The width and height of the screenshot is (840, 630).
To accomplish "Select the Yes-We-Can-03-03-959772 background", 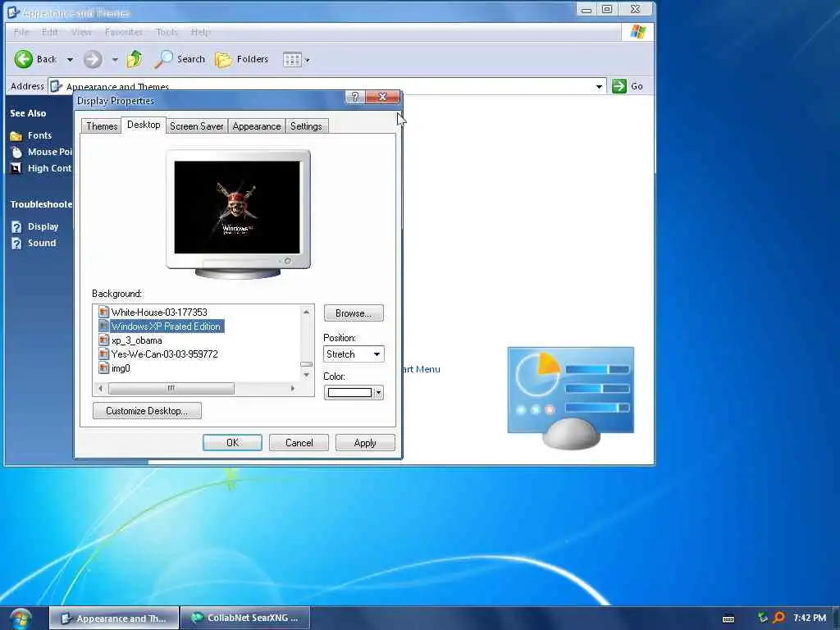I will (164, 354).
